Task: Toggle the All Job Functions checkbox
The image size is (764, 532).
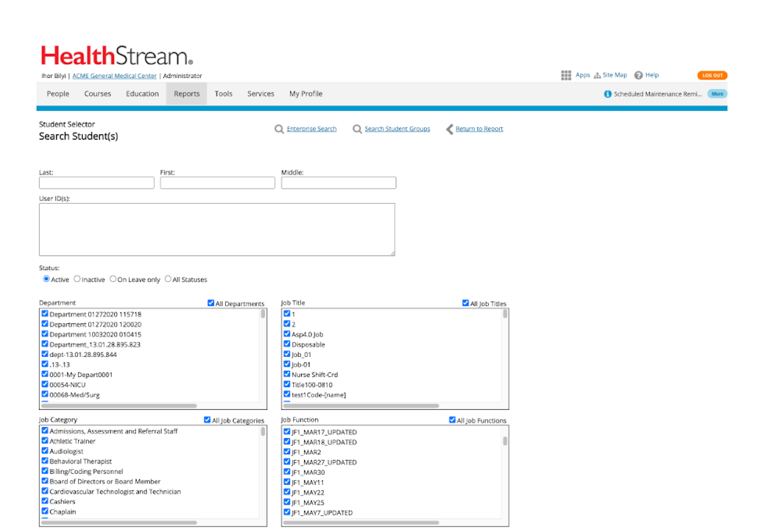Action: [452, 420]
